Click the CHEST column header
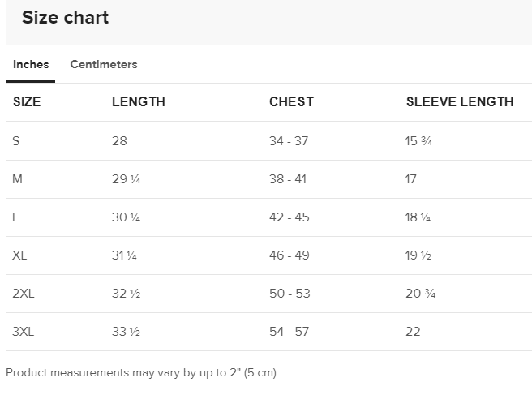532x395 pixels. click(291, 102)
